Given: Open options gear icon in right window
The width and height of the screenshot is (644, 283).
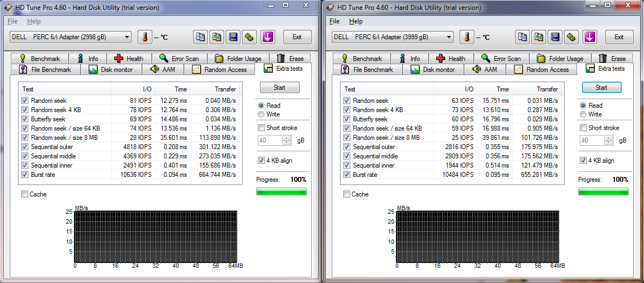Looking at the screenshot, I should pyautogui.click(x=571, y=37).
